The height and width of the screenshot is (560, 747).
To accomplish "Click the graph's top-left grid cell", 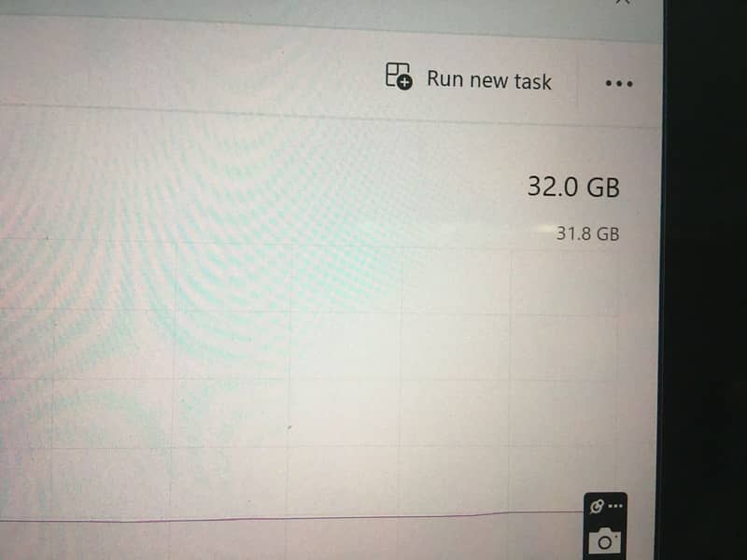I will point(26,273).
